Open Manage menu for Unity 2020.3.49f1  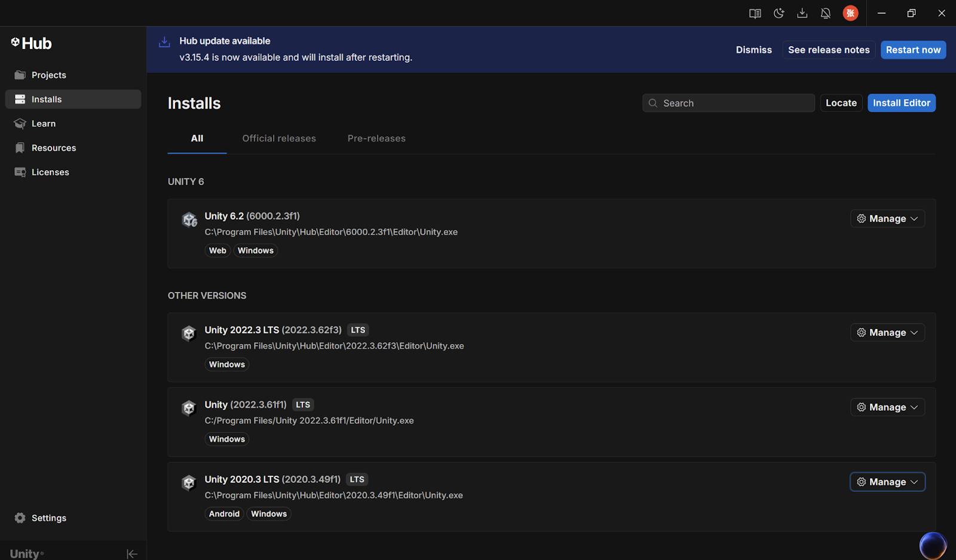(x=887, y=482)
